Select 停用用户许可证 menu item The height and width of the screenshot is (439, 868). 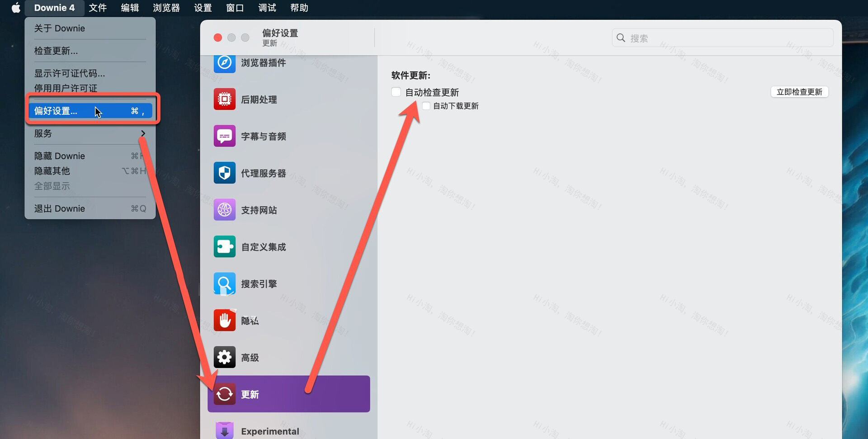[x=90, y=88]
